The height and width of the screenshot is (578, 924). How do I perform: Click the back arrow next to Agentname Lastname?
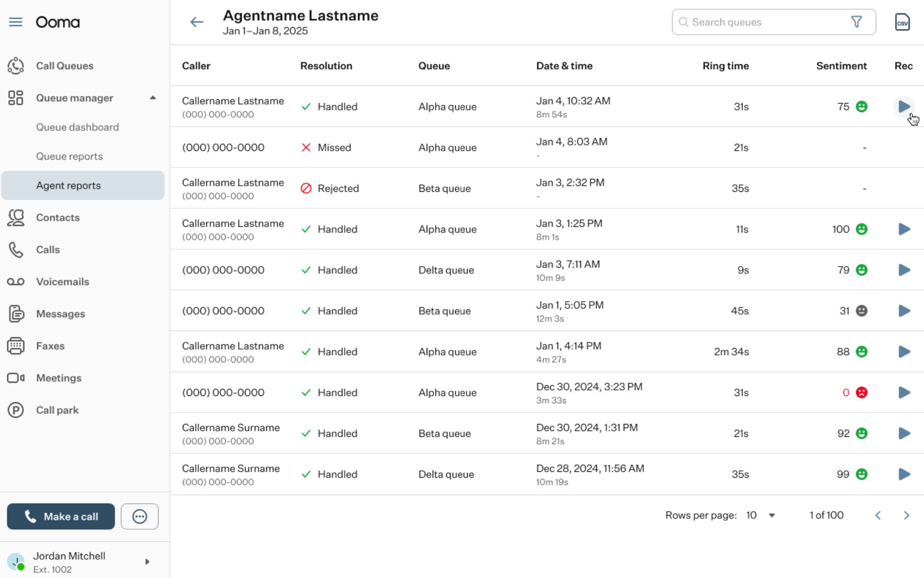pyautogui.click(x=197, y=22)
